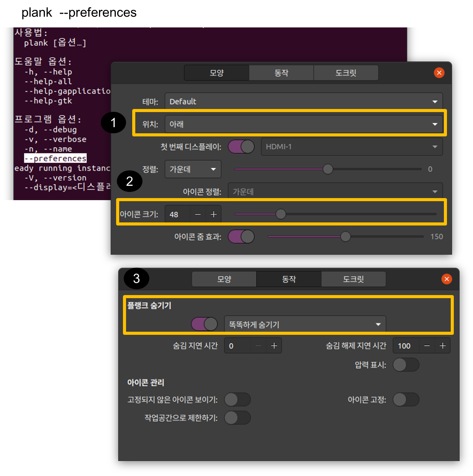This screenshot has width=473, height=476.
Task: Open the 정렬 dropdown showing 가운데
Action: [193, 169]
